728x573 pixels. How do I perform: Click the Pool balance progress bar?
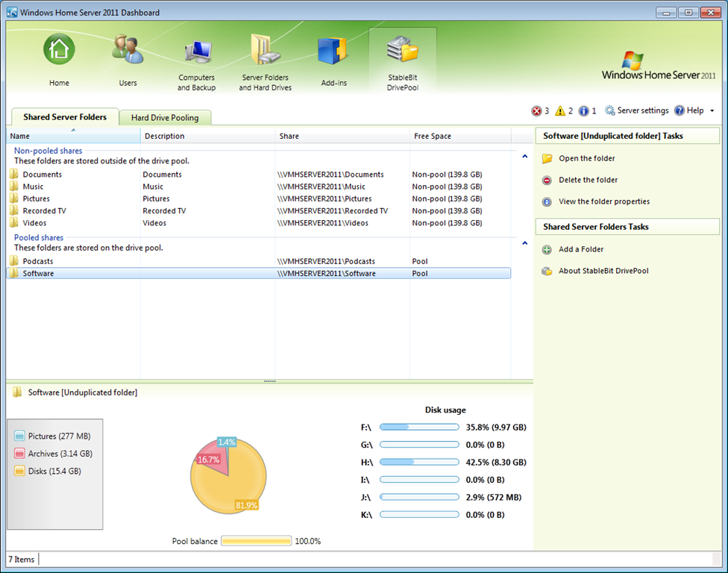pos(257,541)
